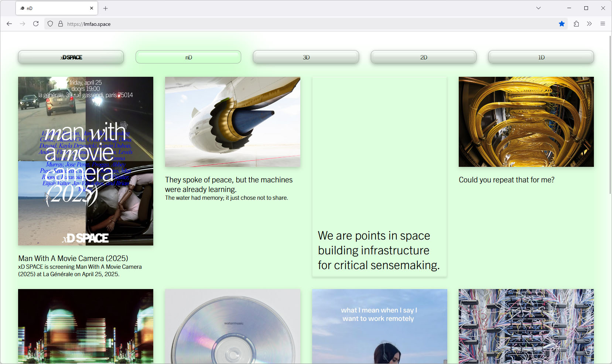Switch to the 1D section
Screen dimensions: 612x364
541,57
